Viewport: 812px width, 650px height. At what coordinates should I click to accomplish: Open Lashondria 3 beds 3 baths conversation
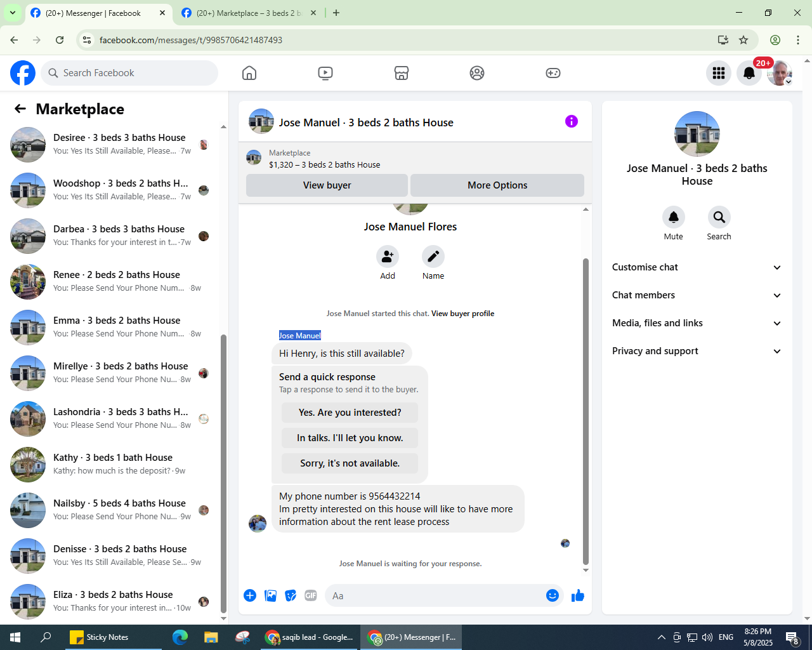112,419
